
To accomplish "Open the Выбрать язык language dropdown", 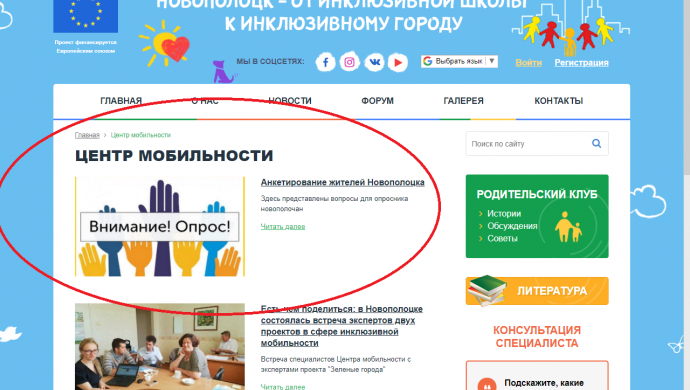I will point(459,61).
